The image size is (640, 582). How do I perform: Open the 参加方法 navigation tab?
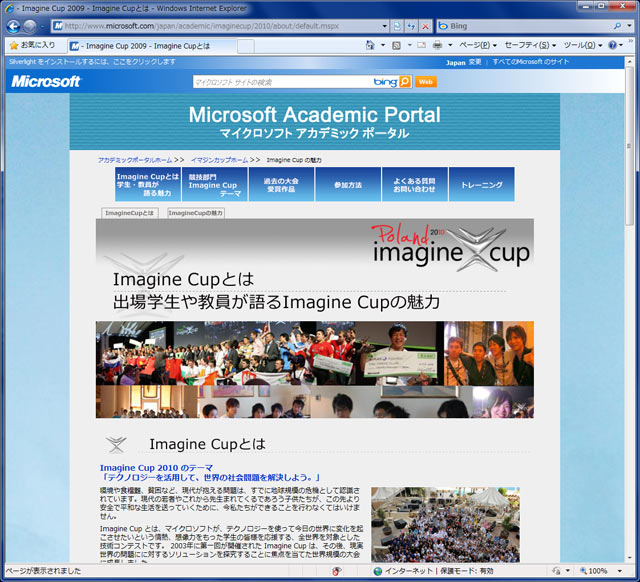(348, 184)
